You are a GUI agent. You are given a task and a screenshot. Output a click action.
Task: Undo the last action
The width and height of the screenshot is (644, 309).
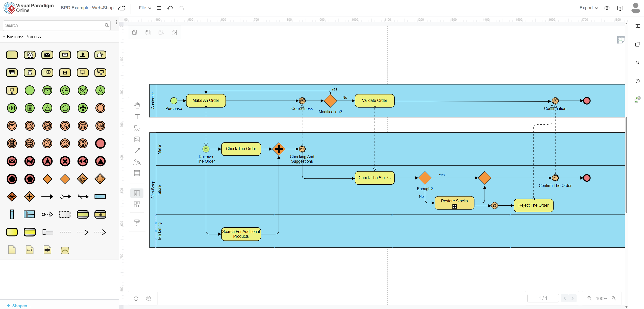point(170,8)
